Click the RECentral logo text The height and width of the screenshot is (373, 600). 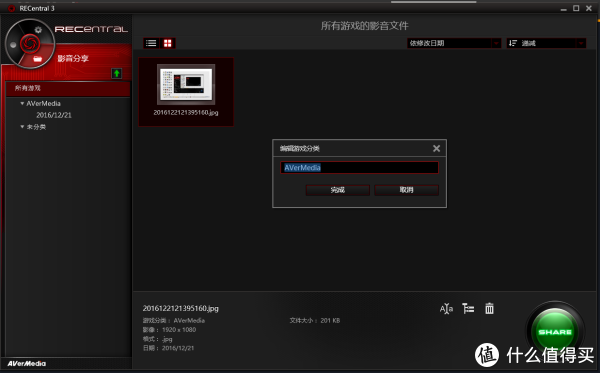(91, 29)
